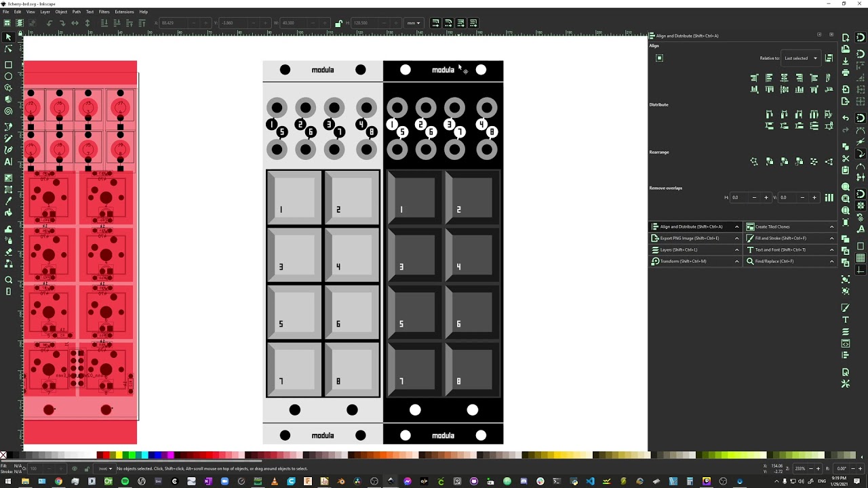868x488 pixels.
Task: Click the Undo arrow icon
Action: (x=846, y=118)
